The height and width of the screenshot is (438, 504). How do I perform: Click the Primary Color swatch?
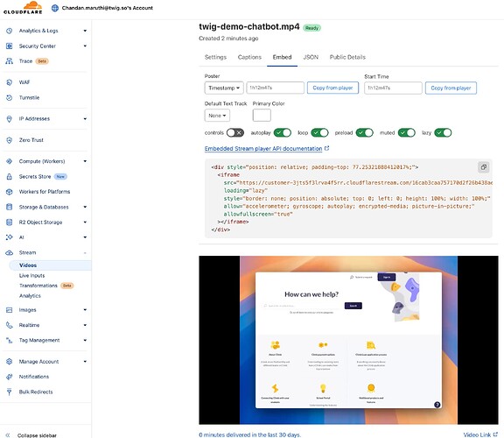point(262,116)
